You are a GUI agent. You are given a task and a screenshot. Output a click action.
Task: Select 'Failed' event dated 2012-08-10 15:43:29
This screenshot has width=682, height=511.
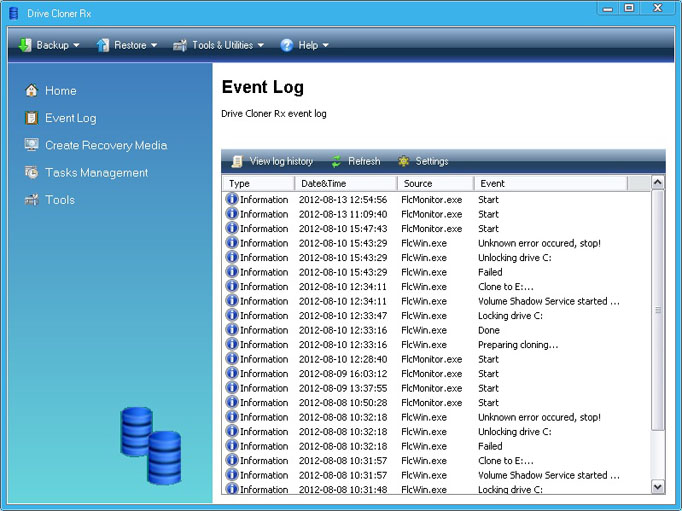[490, 272]
